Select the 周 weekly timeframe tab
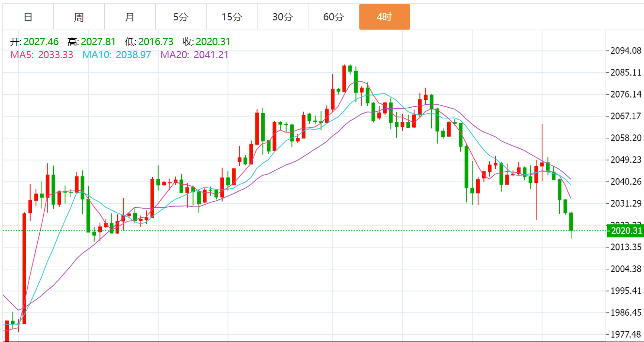 (79, 17)
